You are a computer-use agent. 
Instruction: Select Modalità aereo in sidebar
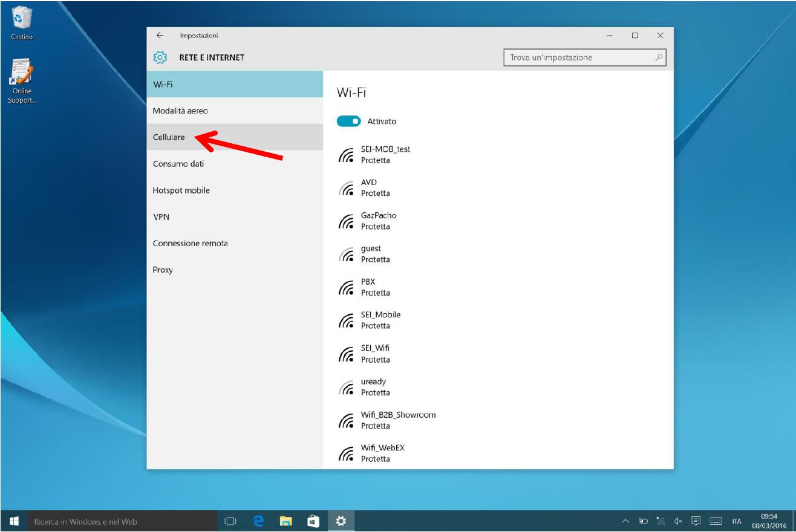tap(235, 111)
